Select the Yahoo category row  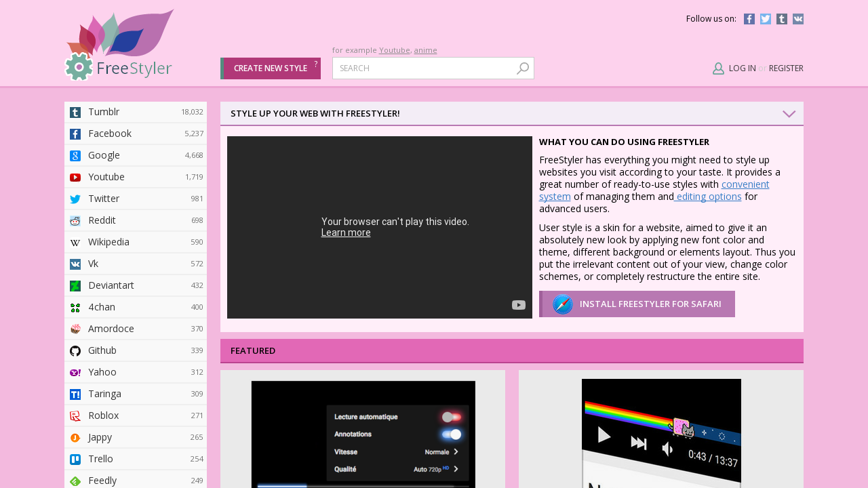[x=136, y=372]
